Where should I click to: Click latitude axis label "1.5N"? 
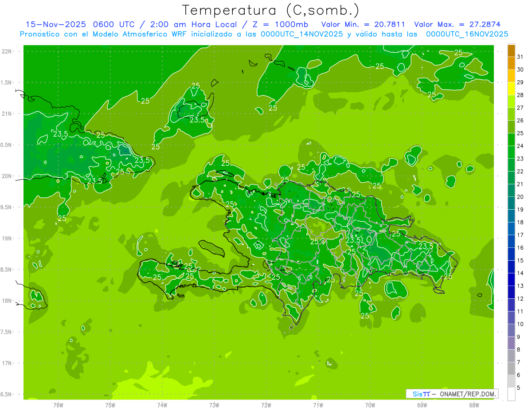[7, 82]
